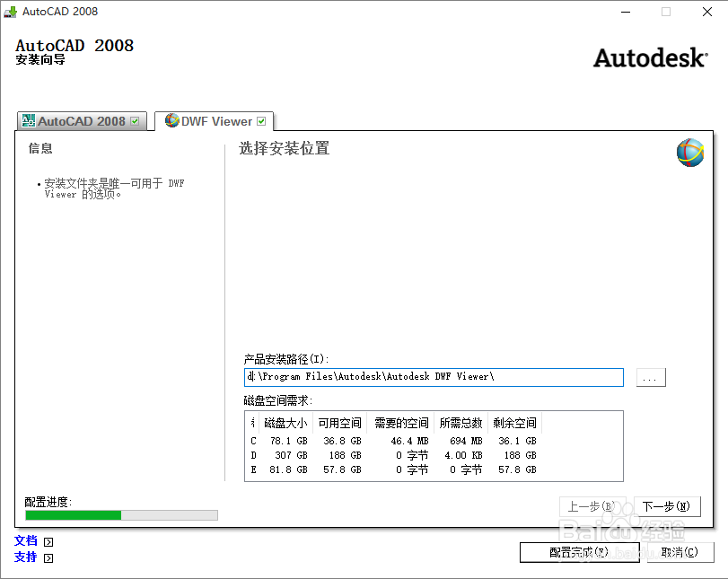Open the 支持 support link
Screen dimensions: 728x579
point(25,557)
